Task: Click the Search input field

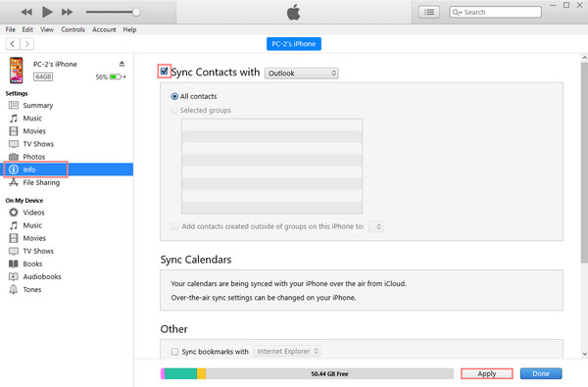Action: click(x=495, y=12)
